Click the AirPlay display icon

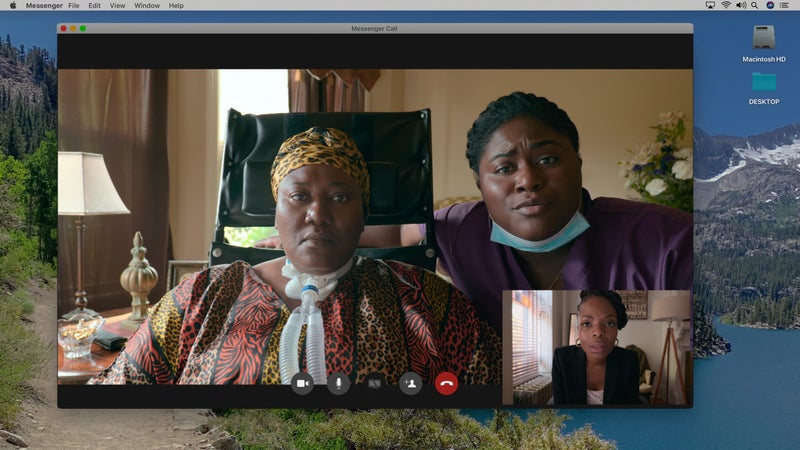(709, 5)
